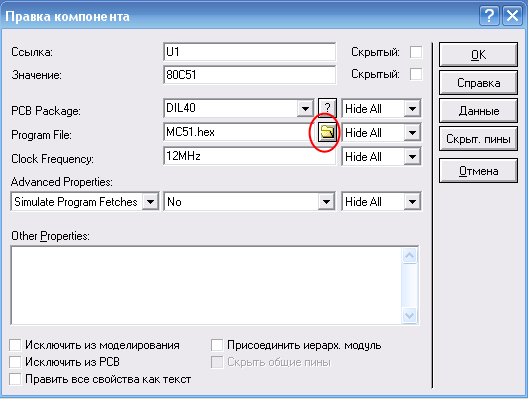This screenshot has height=399, width=528.
Task: Enable Исключить из моделирования checkbox
Action: (15, 345)
